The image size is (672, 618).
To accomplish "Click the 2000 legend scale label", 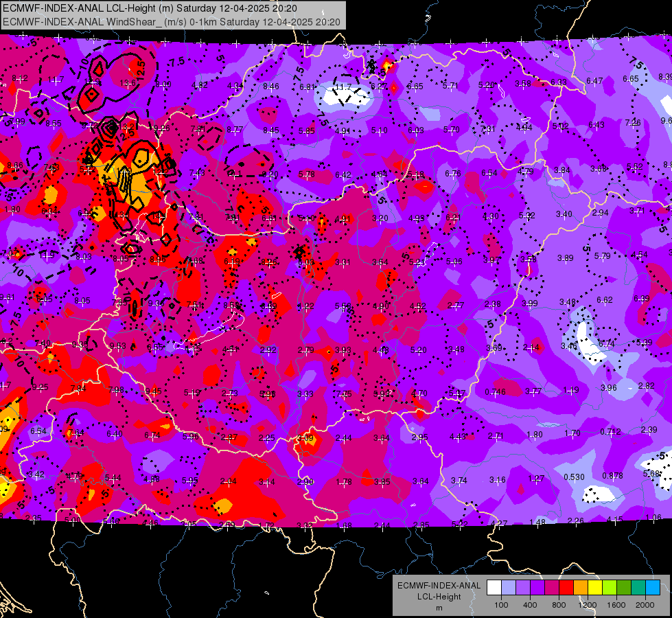I will tap(645, 605).
